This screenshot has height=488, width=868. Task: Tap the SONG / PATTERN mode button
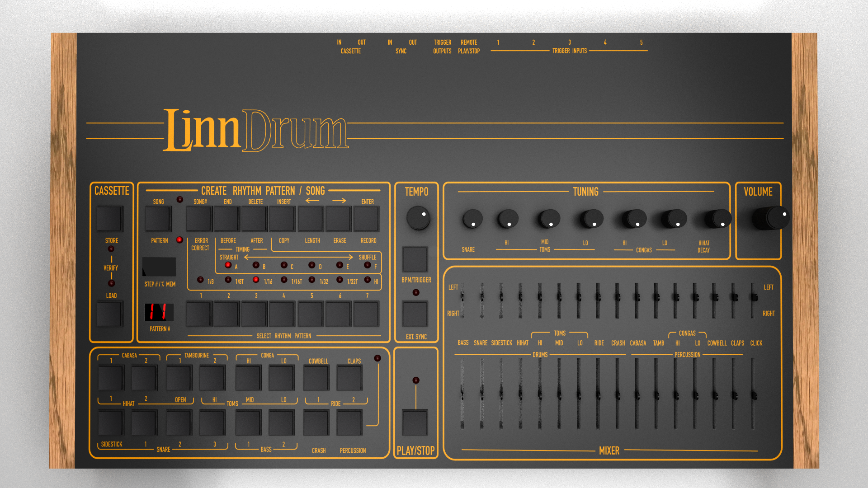158,219
